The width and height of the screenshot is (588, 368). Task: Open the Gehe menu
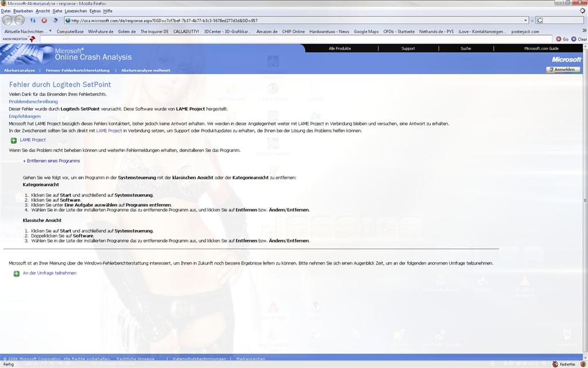point(57,11)
